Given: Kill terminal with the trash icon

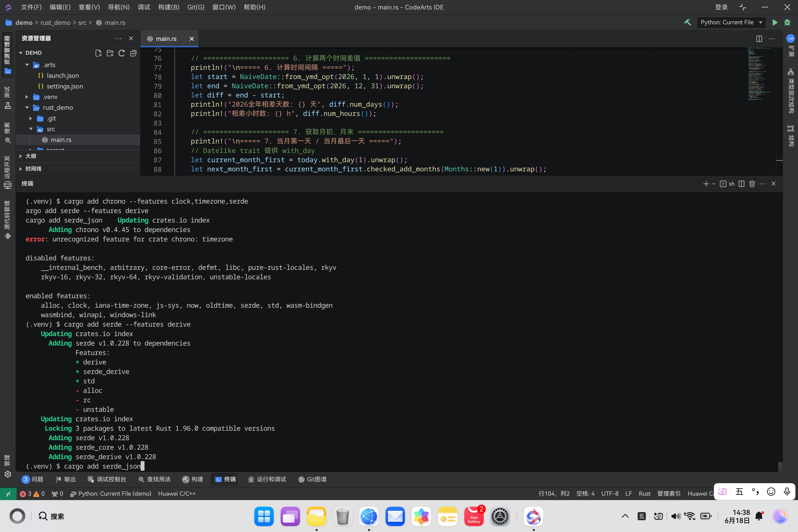Looking at the screenshot, I should pos(752,184).
